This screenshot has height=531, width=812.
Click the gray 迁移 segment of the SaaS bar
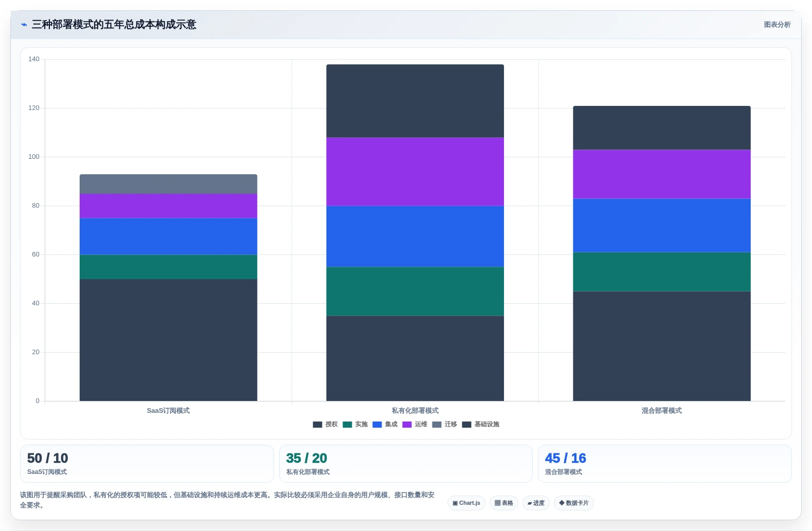click(x=168, y=184)
